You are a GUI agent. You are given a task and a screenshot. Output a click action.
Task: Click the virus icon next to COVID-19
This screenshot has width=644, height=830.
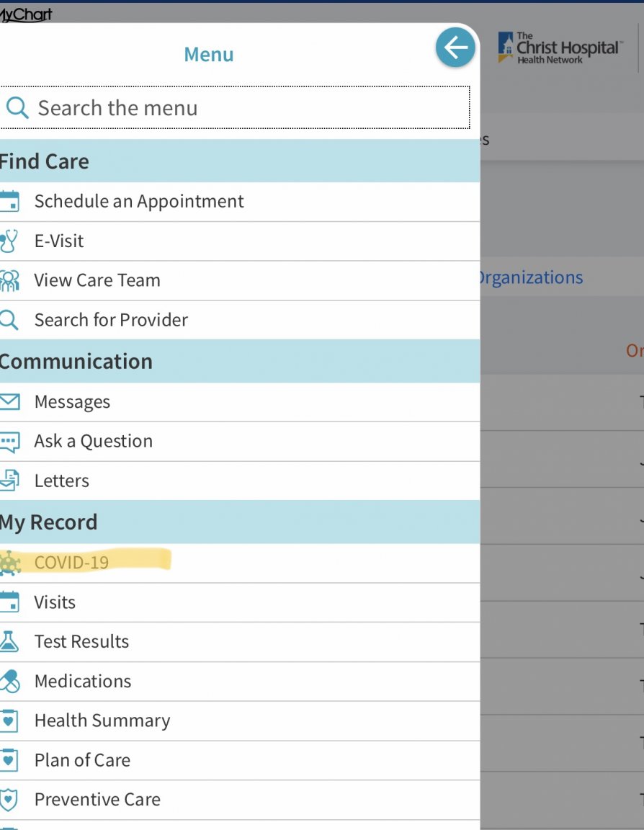pyautogui.click(x=9, y=563)
